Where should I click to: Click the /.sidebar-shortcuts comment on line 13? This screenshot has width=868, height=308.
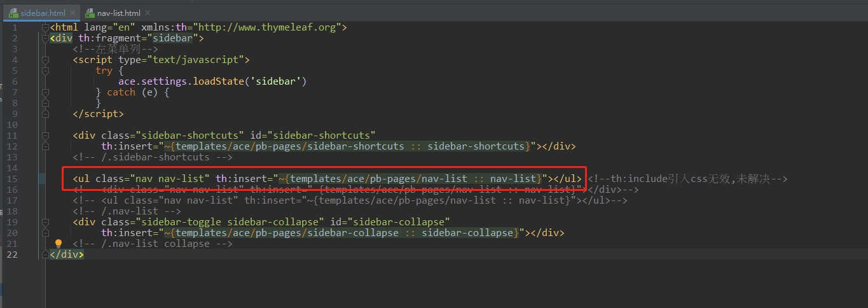152,157
